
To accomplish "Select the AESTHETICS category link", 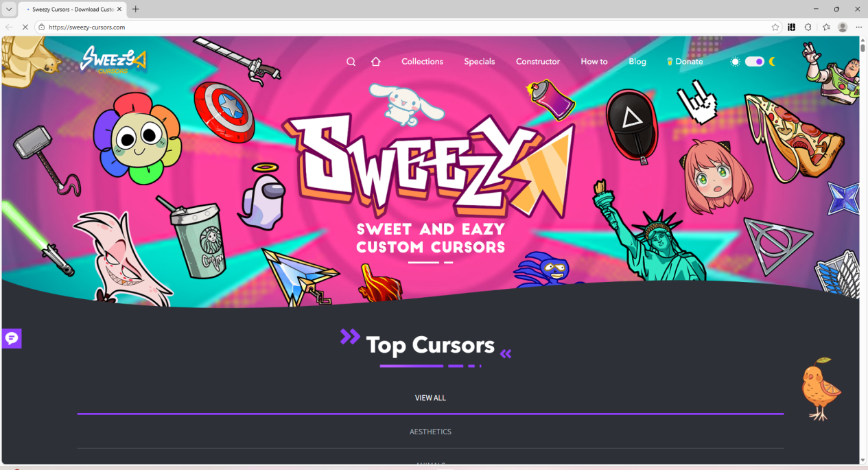I will tap(430, 432).
